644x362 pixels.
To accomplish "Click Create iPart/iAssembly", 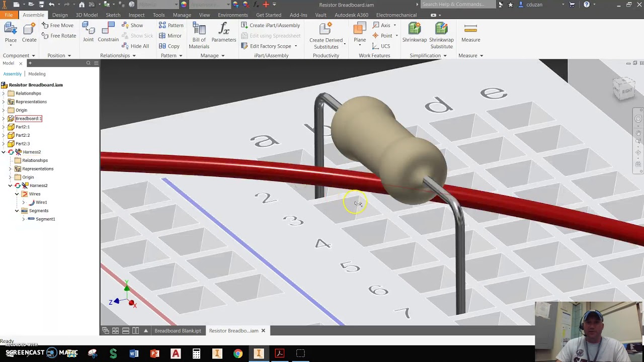I will (x=270, y=25).
